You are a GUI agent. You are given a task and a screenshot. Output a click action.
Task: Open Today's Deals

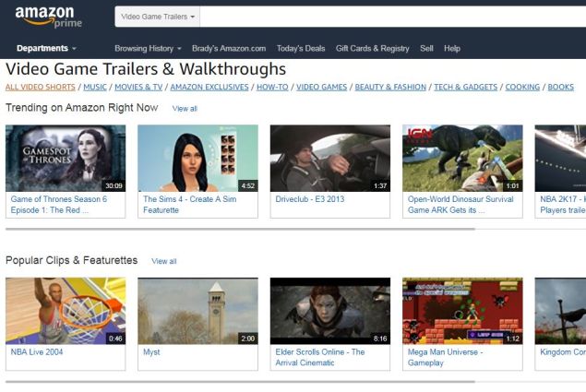coord(301,49)
